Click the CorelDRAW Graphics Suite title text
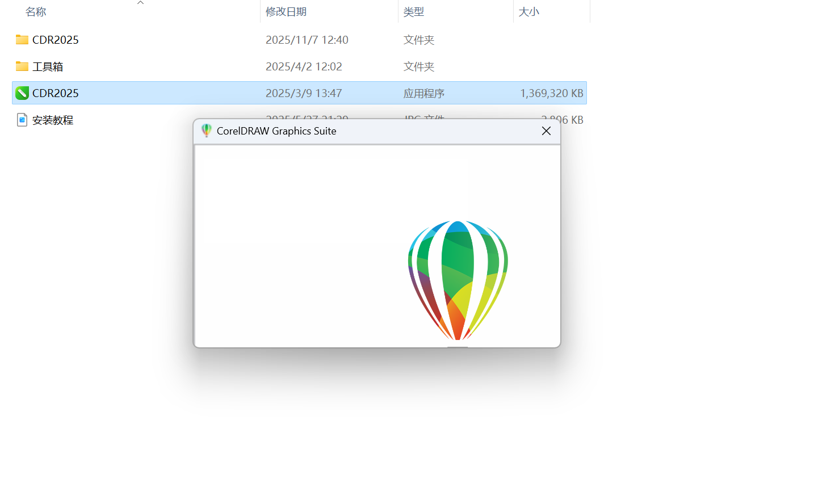814x504 pixels. [277, 131]
